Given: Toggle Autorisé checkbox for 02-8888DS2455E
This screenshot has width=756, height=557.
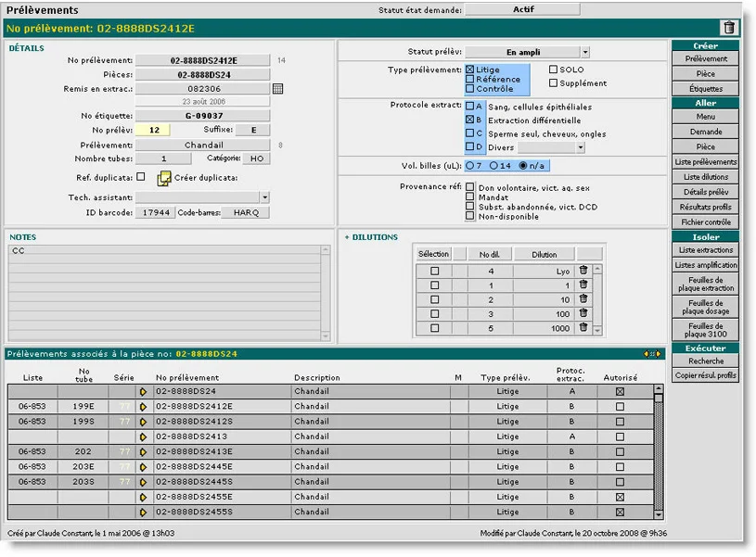Looking at the screenshot, I should pyautogui.click(x=620, y=497).
